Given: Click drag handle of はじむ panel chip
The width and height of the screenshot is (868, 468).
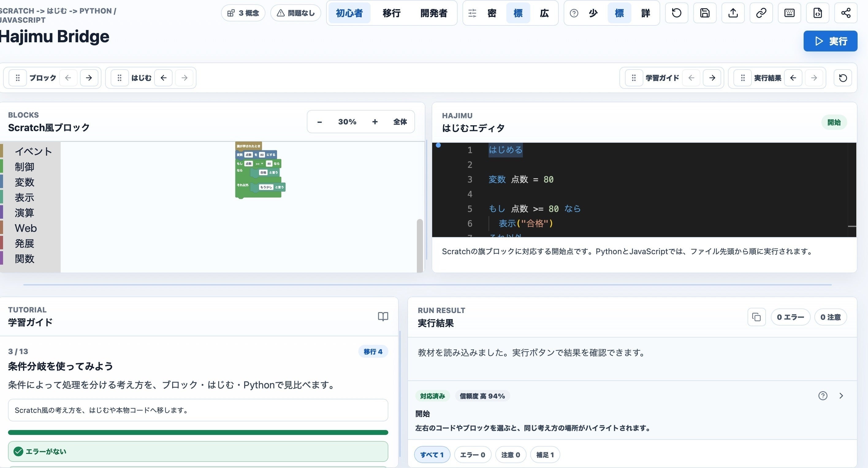Looking at the screenshot, I should (119, 78).
